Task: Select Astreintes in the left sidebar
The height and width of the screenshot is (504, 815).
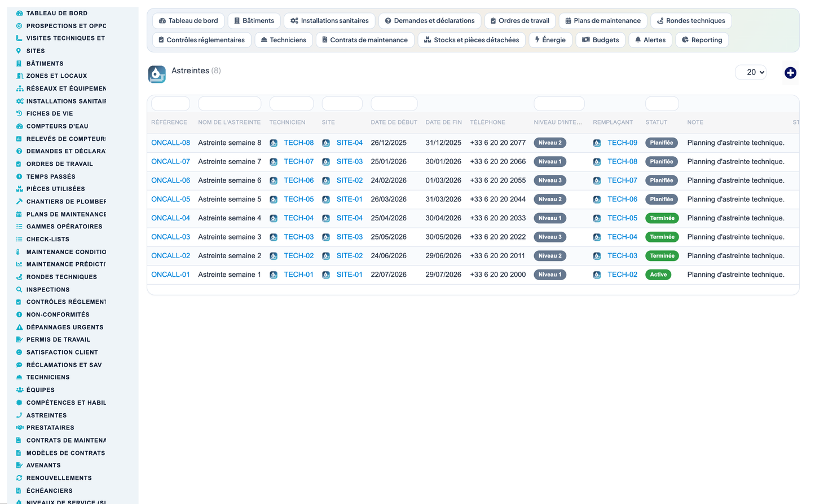Action: (x=46, y=415)
